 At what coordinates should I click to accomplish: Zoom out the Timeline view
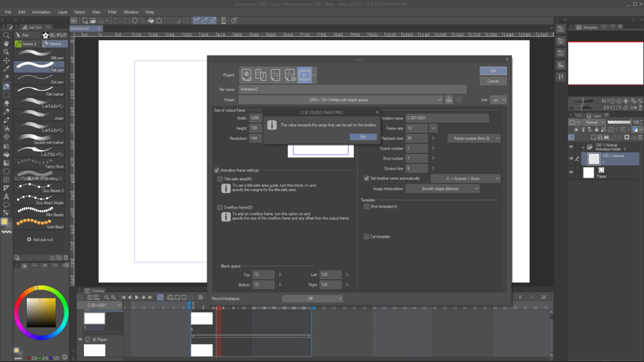click(x=107, y=298)
